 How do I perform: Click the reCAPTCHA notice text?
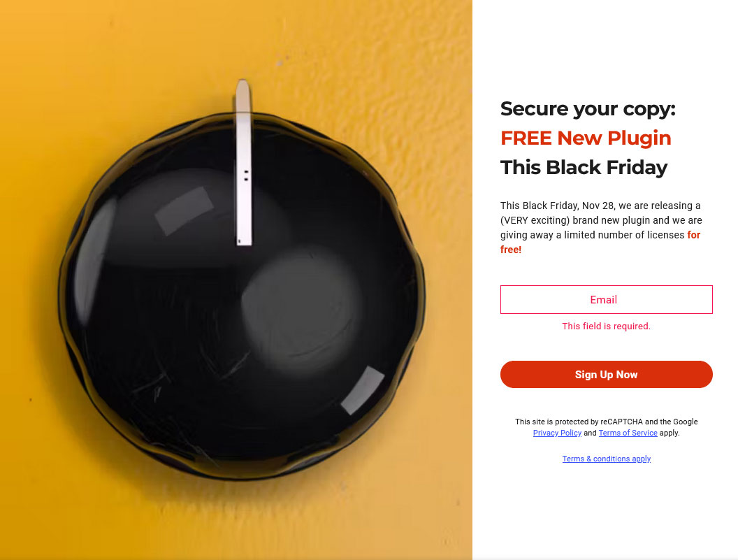click(x=606, y=422)
